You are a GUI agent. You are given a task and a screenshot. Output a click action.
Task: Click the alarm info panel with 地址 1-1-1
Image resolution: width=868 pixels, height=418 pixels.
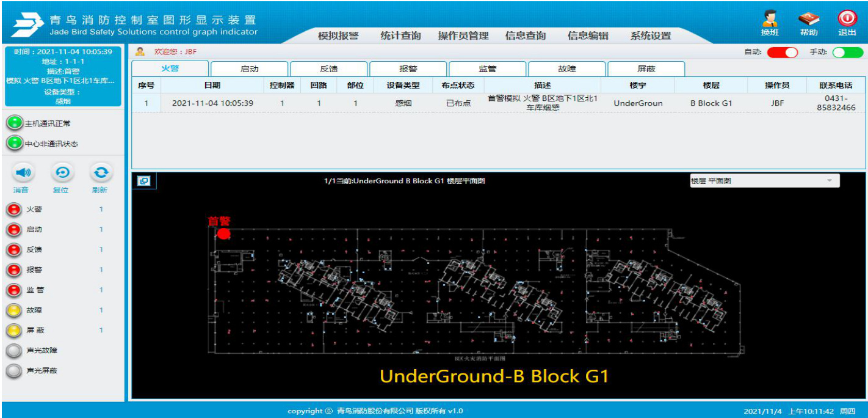click(62, 76)
